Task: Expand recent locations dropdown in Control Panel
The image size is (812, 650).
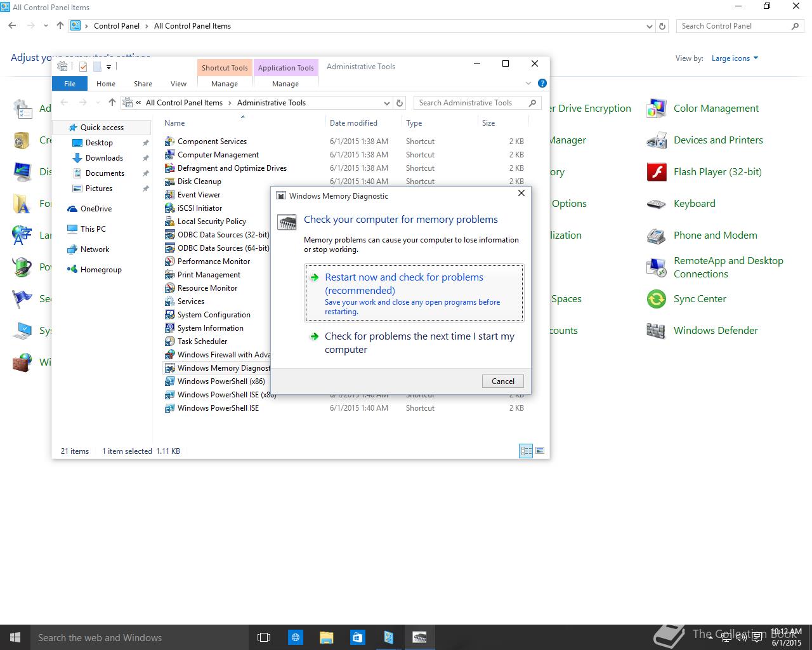Action: pos(46,26)
